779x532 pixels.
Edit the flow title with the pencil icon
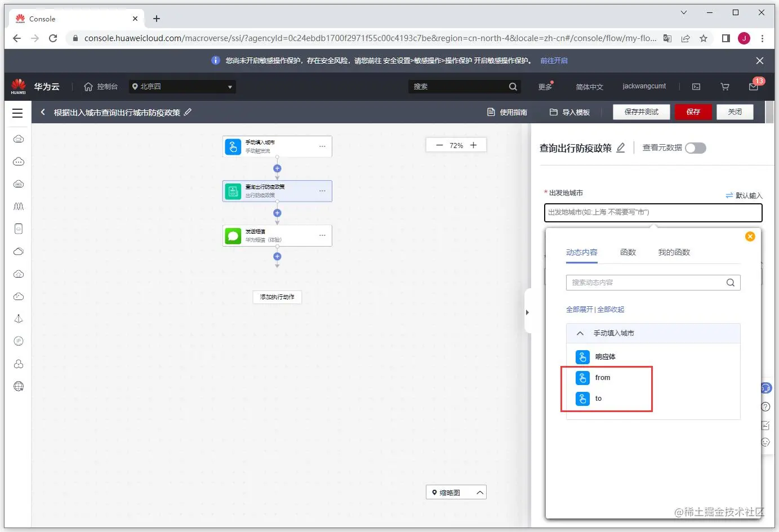click(188, 112)
